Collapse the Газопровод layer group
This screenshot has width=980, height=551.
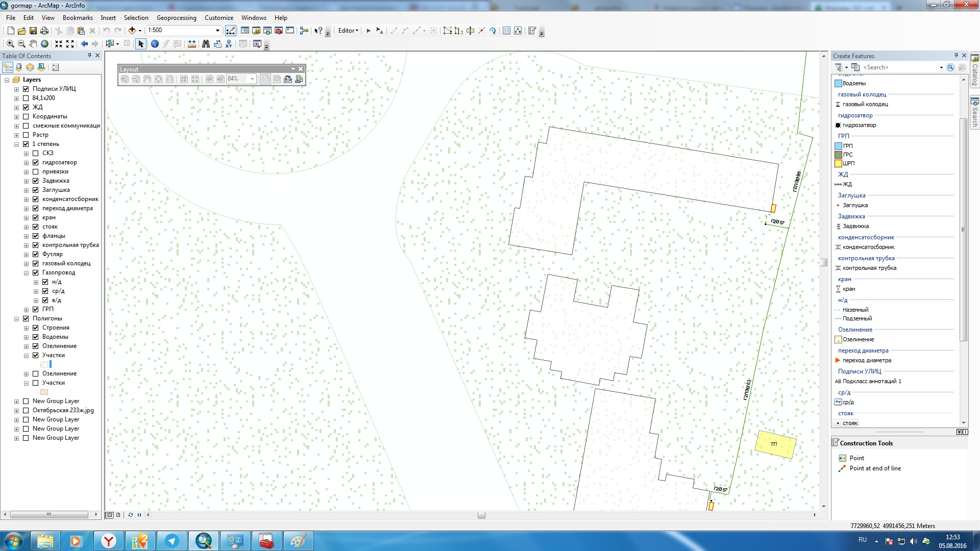click(26, 273)
